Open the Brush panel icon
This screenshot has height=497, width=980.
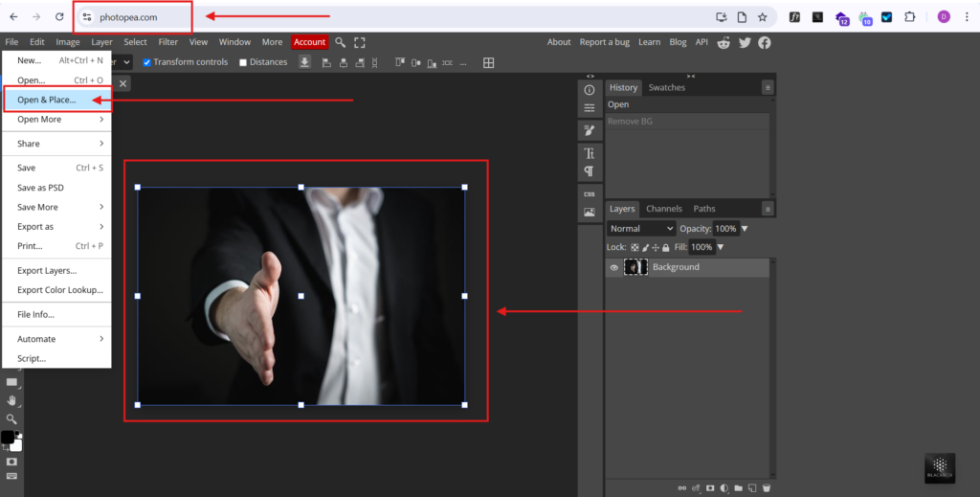[590, 130]
